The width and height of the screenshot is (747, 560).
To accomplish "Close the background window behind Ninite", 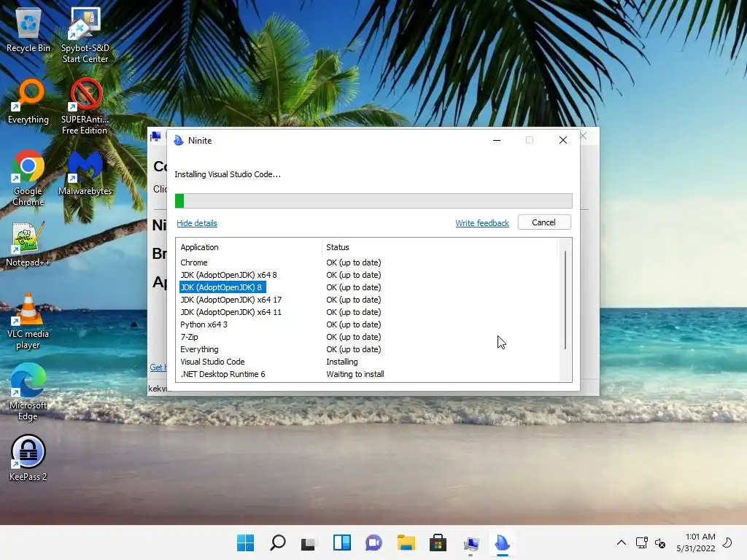I will 583,136.
